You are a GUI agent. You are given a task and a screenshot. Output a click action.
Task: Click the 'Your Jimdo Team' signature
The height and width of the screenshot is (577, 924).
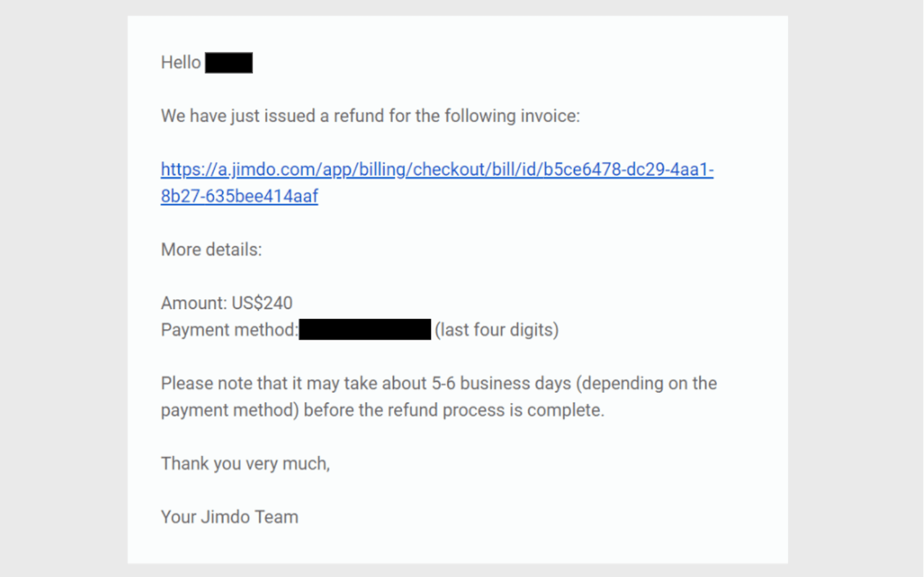[229, 517]
